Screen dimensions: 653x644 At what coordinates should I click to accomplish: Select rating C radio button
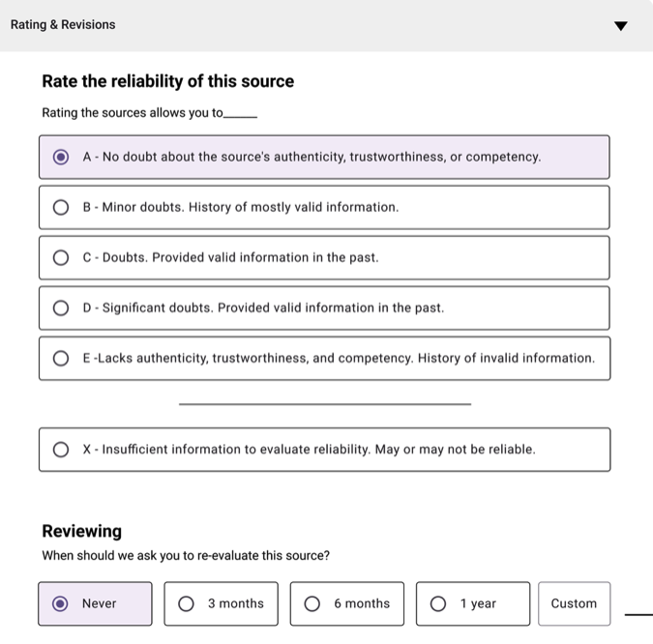[61, 257]
